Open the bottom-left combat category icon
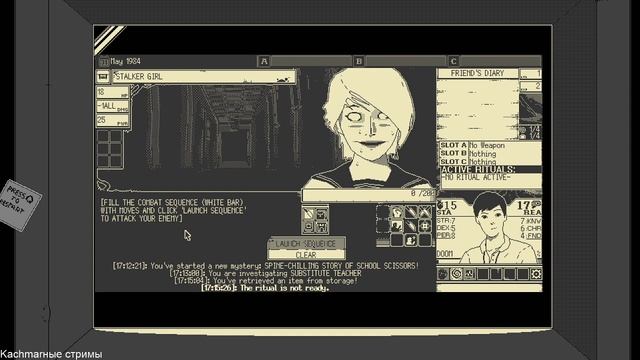 point(309,227)
